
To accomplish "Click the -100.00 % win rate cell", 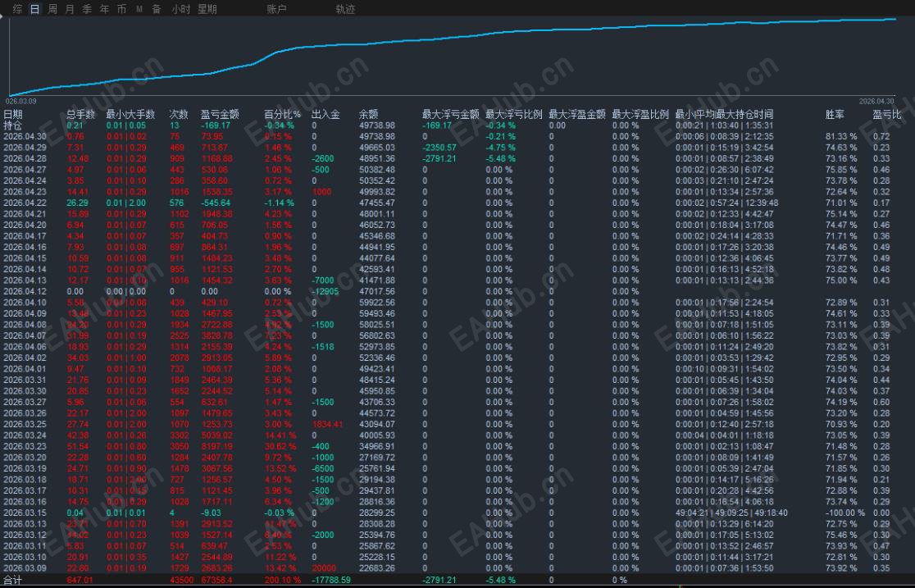I will pos(845,513).
